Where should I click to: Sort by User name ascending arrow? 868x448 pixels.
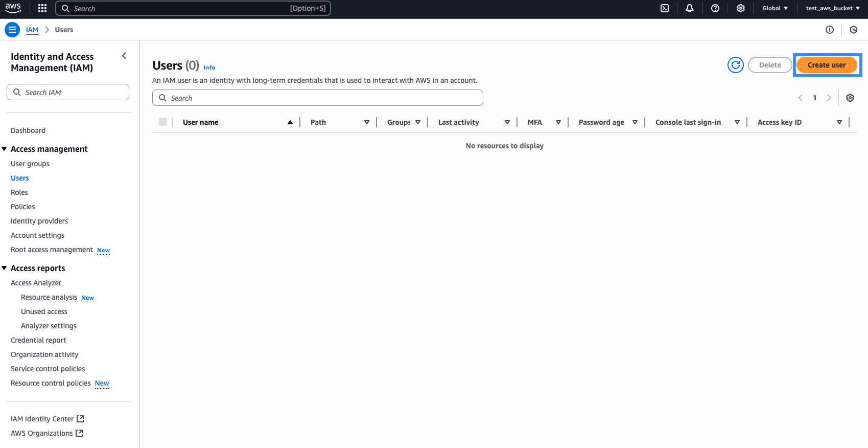click(x=290, y=122)
